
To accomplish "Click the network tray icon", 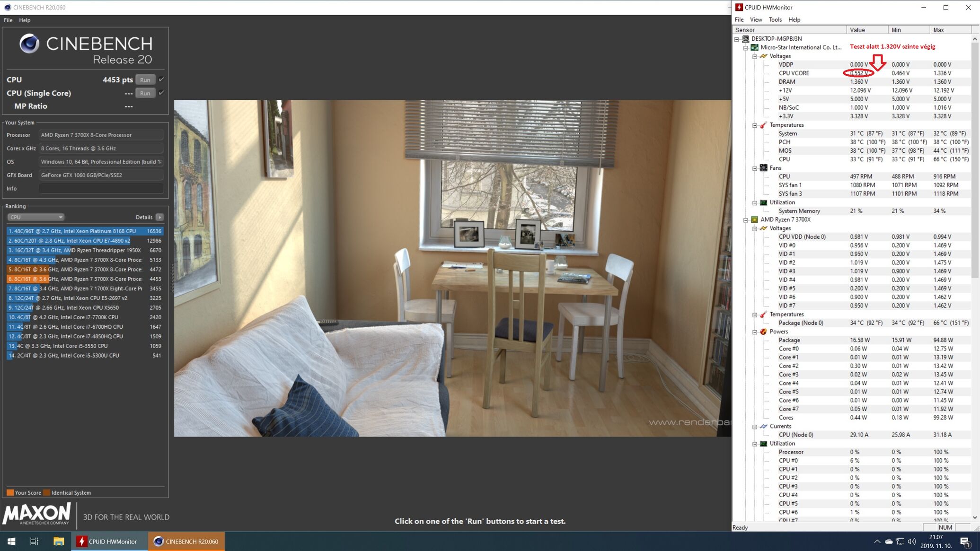I will 900,541.
